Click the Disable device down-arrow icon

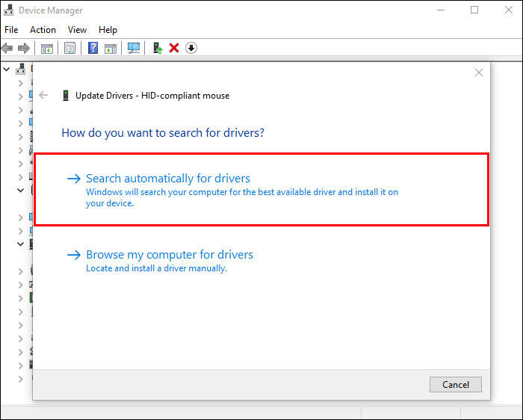(191, 48)
